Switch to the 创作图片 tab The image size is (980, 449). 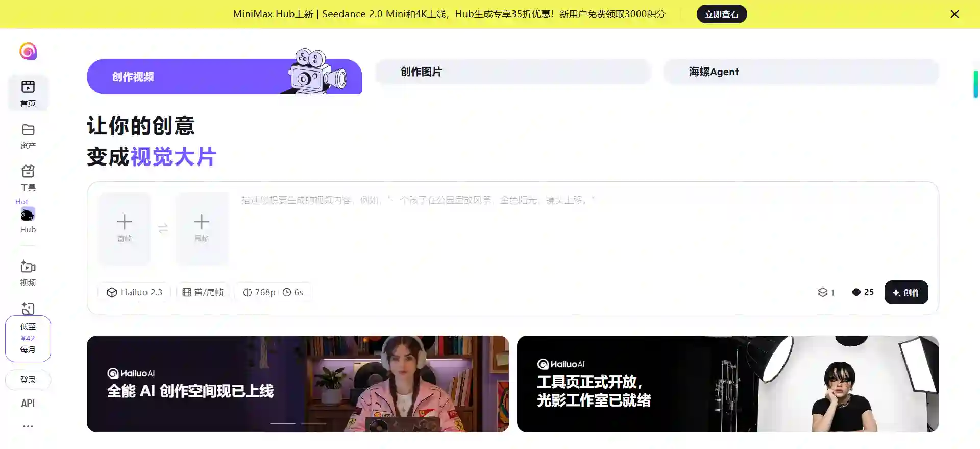[x=513, y=72]
